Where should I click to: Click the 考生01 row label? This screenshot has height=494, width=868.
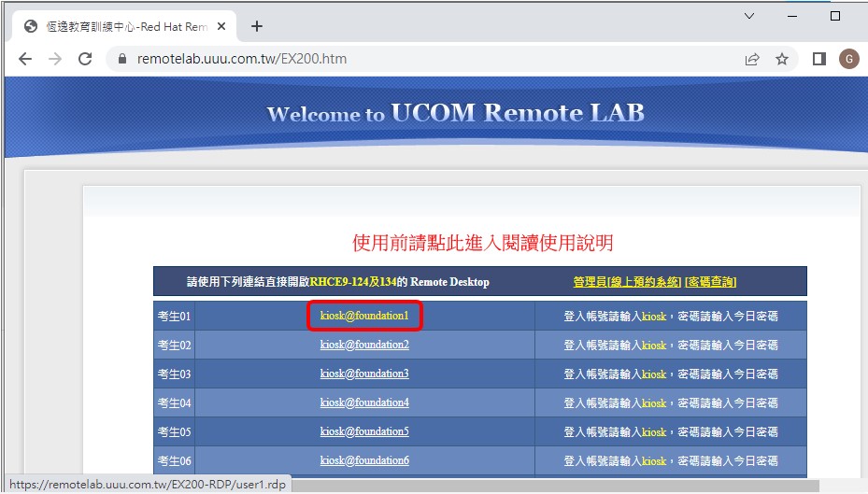pyautogui.click(x=174, y=316)
